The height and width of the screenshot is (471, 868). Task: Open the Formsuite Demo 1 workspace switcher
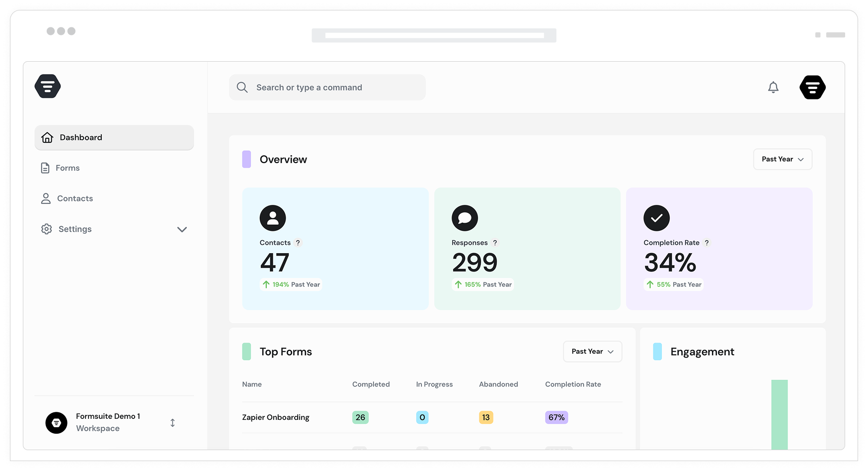point(114,422)
